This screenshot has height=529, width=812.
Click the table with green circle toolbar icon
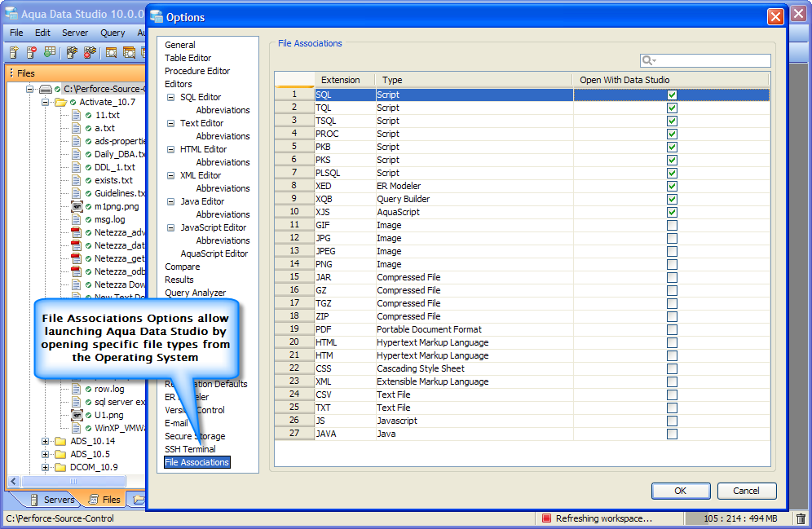tap(50, 52)
